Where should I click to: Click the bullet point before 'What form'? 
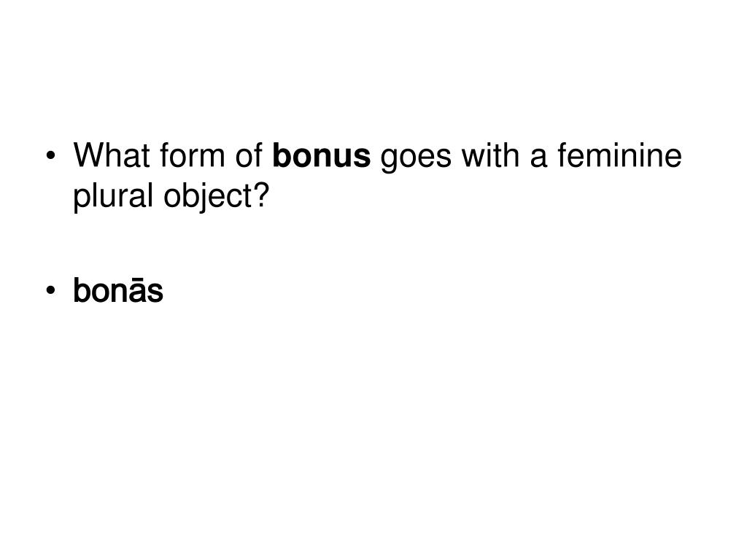pyautogui.click(x=50, y=156)
